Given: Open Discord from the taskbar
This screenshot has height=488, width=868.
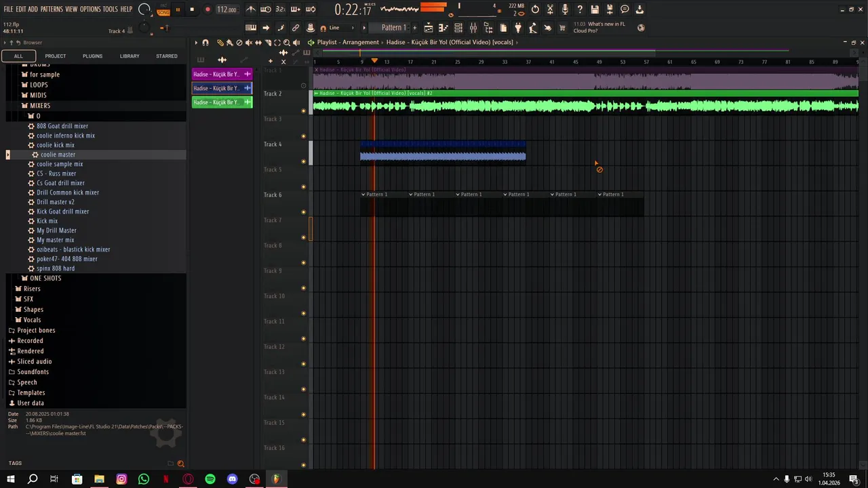Looking at the screenshot, I should 232,479.
